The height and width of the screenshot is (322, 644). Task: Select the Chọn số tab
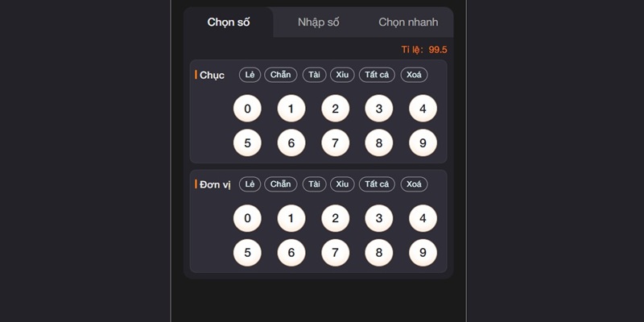tap(229, 22)
